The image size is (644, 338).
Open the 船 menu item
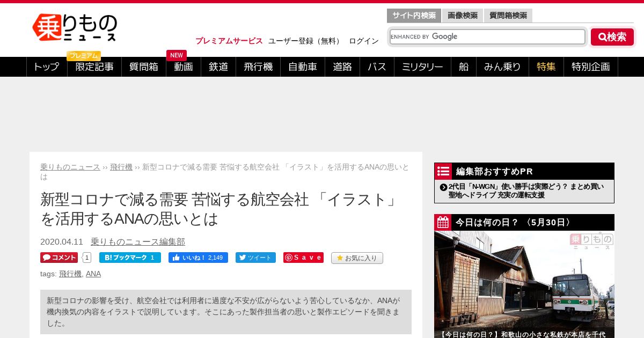click(x=464, y=67)
